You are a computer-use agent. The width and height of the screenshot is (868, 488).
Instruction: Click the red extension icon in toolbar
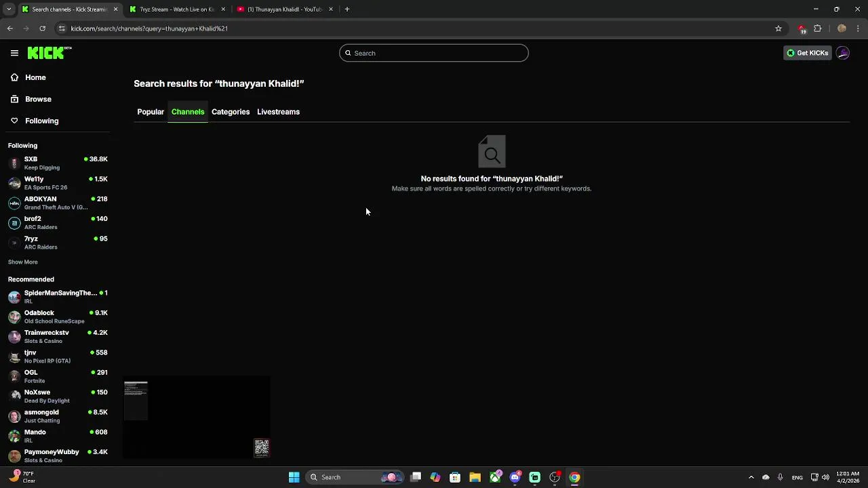[x=802, y=28]
